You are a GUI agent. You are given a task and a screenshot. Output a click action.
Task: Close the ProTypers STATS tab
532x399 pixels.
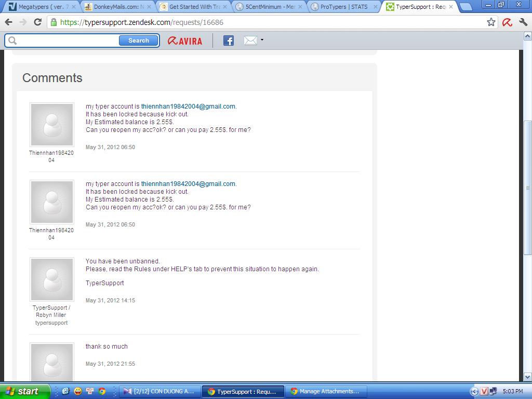click(x=375, y=7)
